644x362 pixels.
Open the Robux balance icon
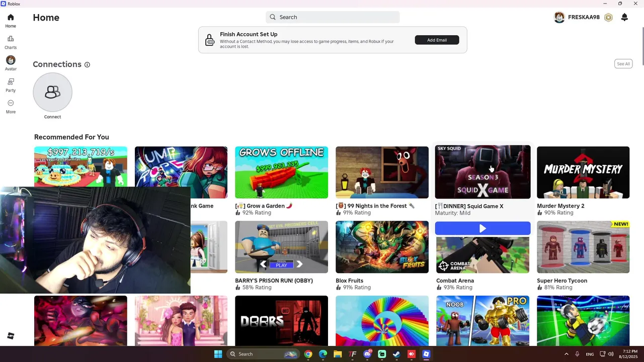tap(608, 18)
